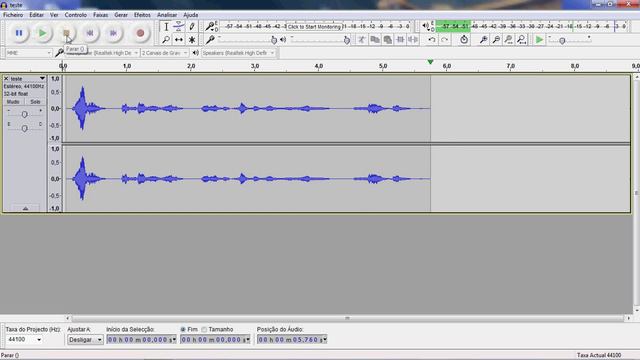
Task: Redo the last undone action
Action: point(444,40)
